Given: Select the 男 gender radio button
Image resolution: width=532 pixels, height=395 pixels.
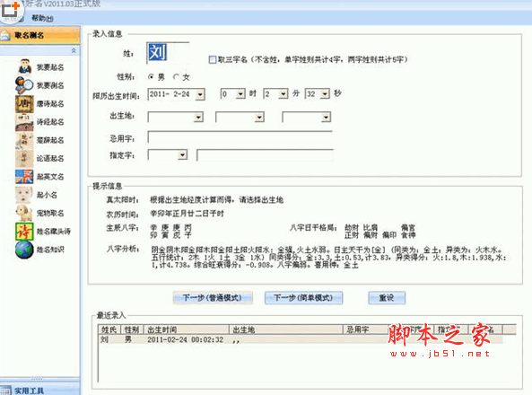Looking at the screenshot, I should pyautogui.click(x=152, y=77).
